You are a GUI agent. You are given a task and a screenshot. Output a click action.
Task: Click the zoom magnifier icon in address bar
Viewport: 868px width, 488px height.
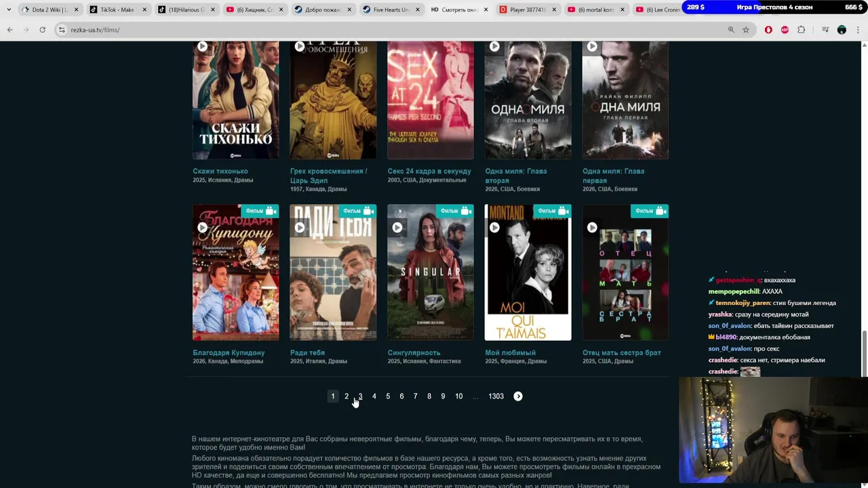tap(731, 30)
